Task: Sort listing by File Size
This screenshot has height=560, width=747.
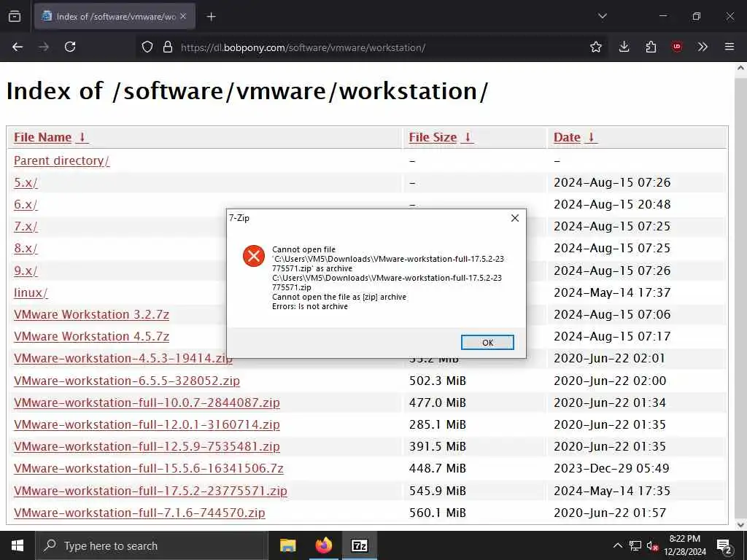Action: (x=433, y=137)
